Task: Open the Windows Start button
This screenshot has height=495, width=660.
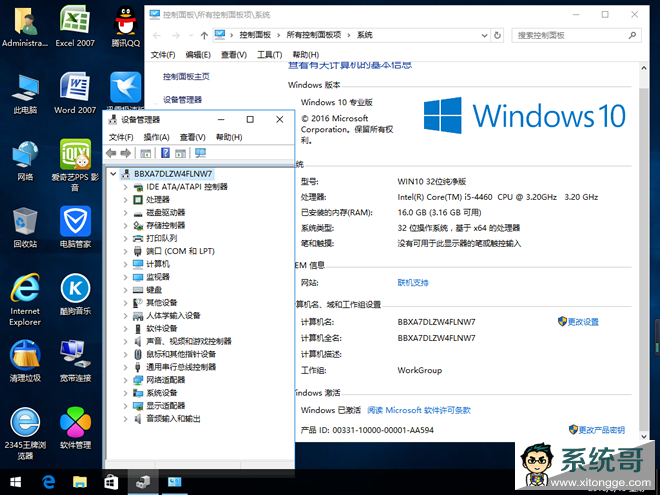Action: point(16,482)
